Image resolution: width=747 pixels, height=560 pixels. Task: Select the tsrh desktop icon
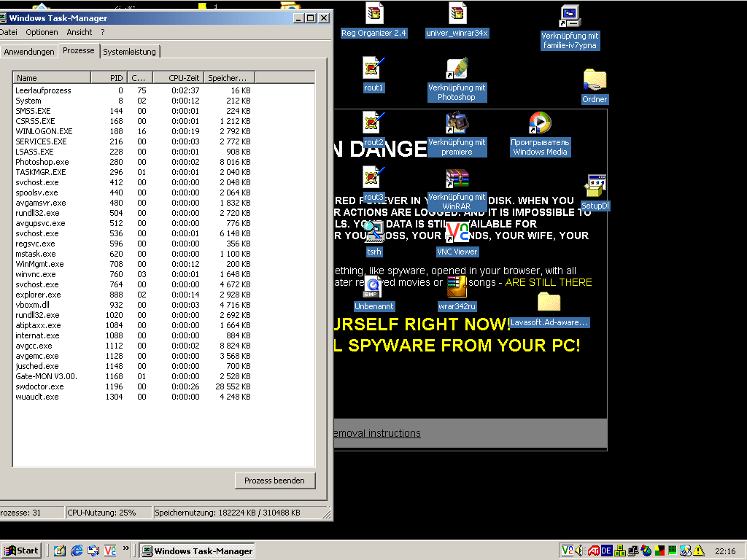[374, 238]
